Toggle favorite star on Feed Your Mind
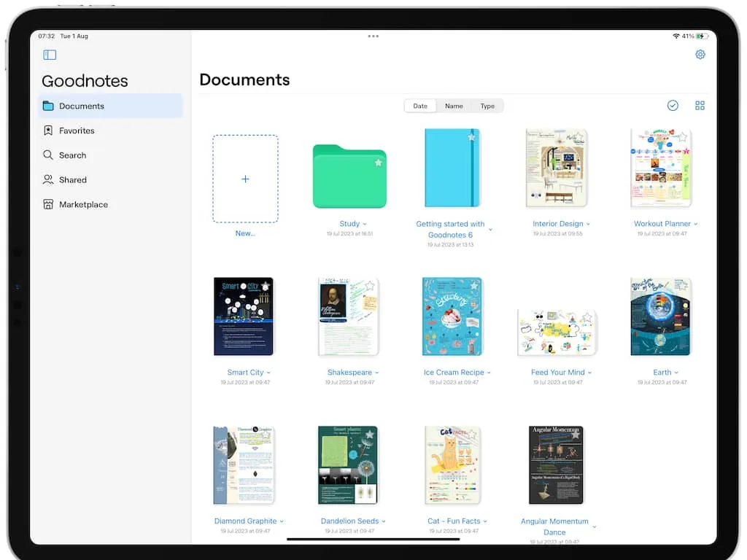 (x=587, y=317)
